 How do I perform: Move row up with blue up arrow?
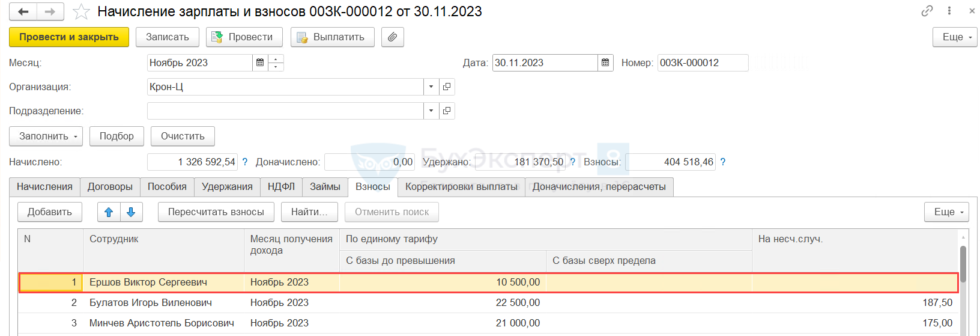109,212
